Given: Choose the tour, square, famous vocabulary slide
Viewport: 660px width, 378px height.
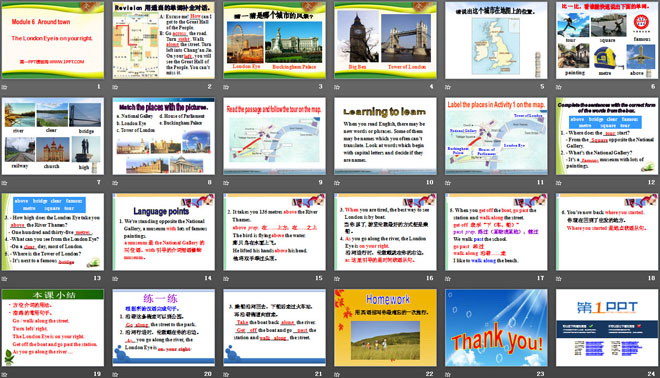Looking at the screenshot, I should [607, 40].
